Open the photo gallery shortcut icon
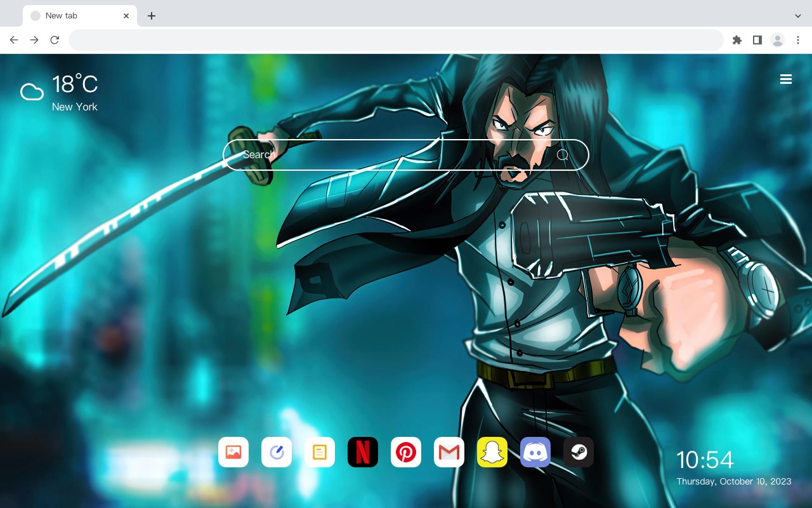Viewport: 812px width, 508px height. pos(233,452)
